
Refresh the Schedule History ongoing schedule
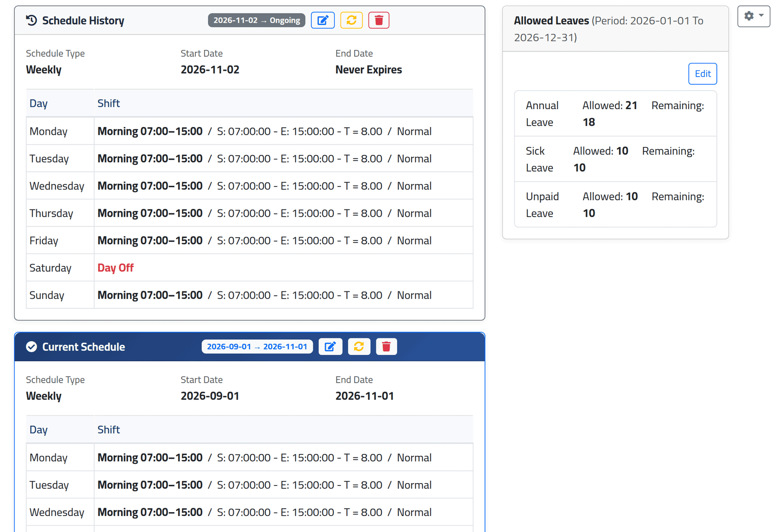pyautogui.click(x=351, y=20)
